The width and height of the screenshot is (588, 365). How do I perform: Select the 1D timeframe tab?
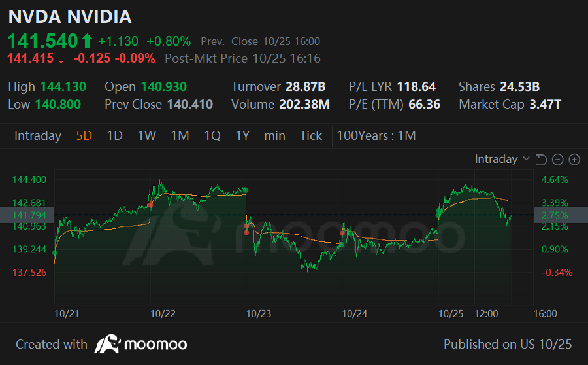115,135
